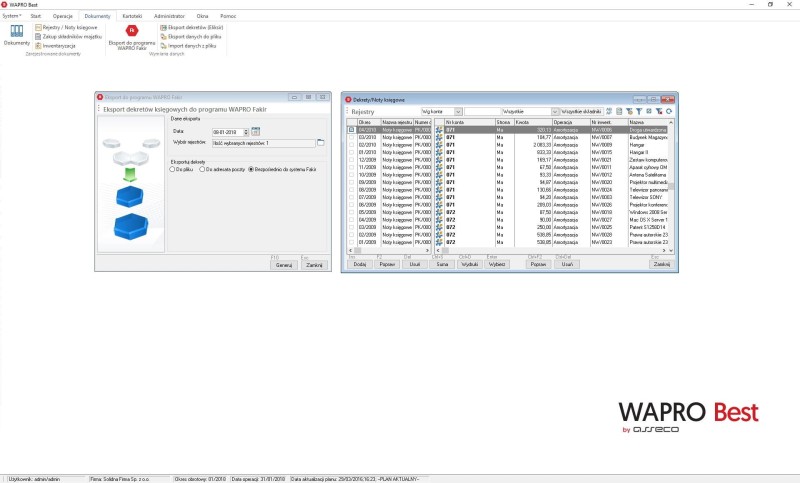Expand the 'Wg konta' dropdown
This screenshot has height=483, width=800.
(x=458, y=111)
